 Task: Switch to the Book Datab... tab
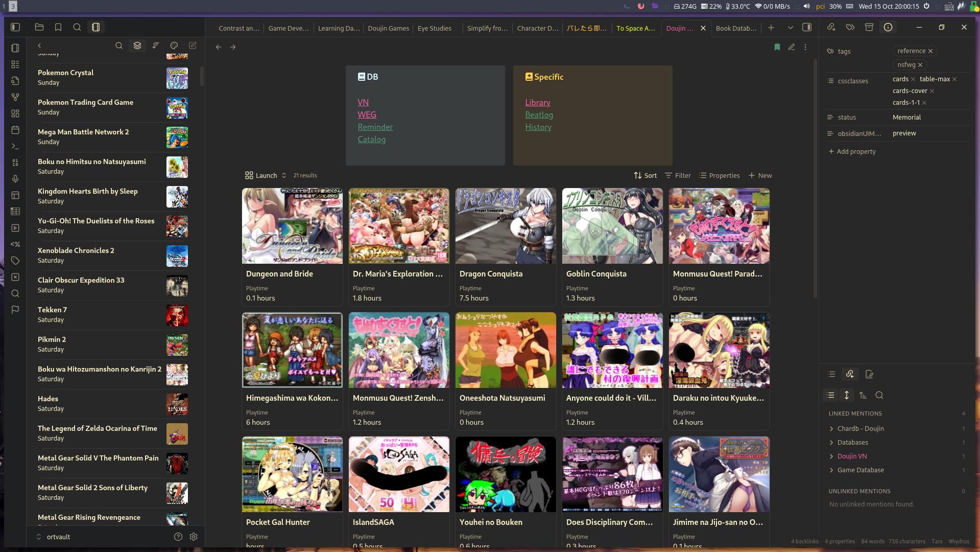(x=736, y=28)
